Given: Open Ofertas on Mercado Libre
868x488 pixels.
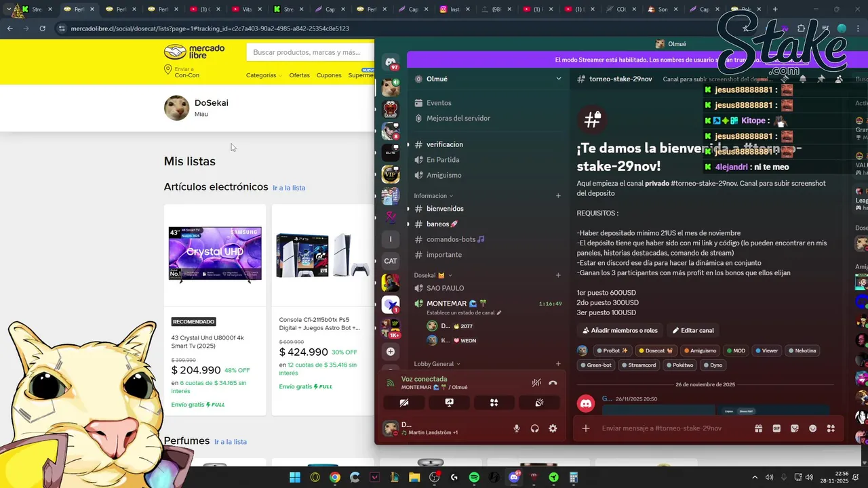Looking at the screenshot, I should coord(299,75).
